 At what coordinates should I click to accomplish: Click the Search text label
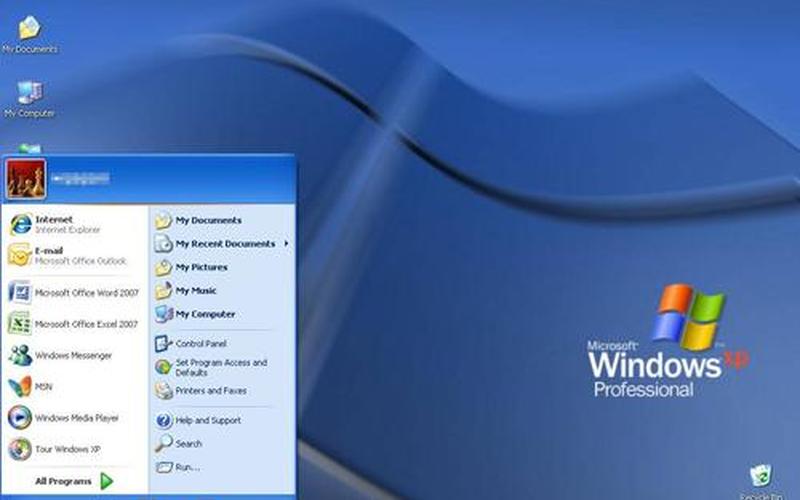tap(188, 444)
